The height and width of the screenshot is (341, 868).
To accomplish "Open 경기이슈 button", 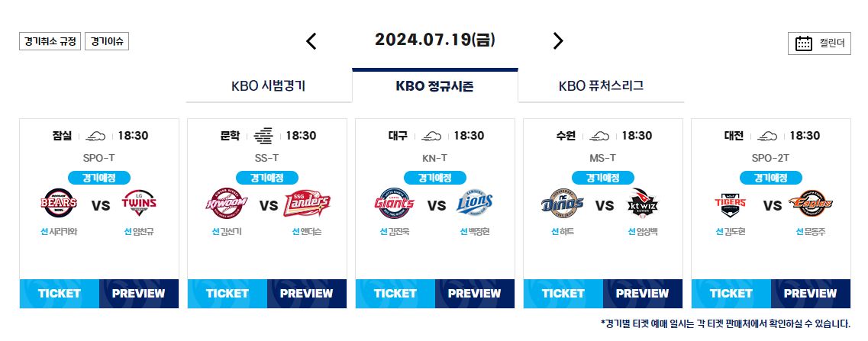I will (107, 41).
